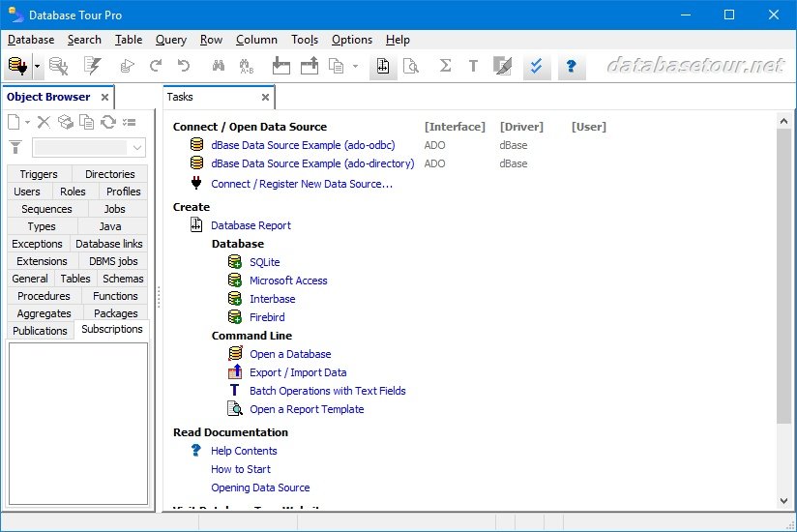Screen dimensions: 797x532
Task: Click the binoculars Find icon
Action: (219, 66)
